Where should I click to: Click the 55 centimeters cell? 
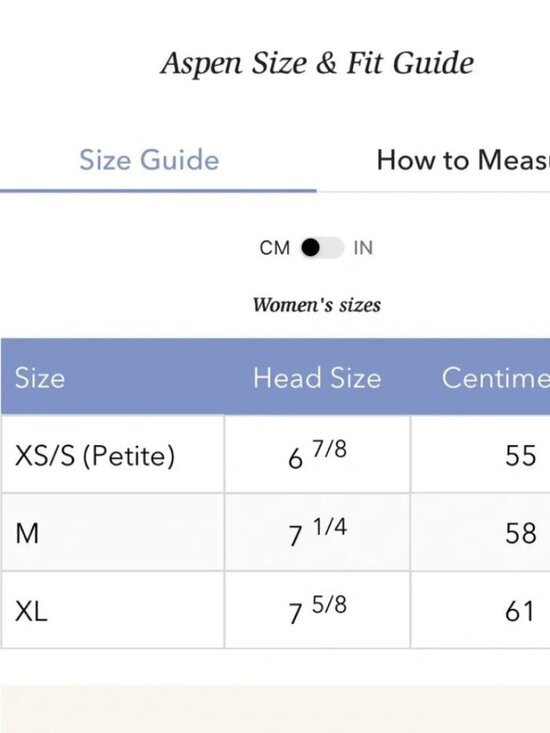tap(481, 454)
